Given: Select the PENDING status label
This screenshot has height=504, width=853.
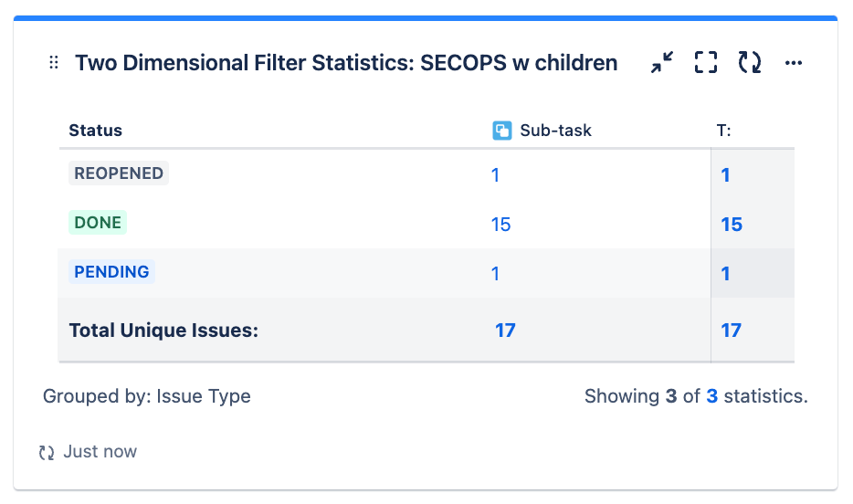Looking at the screenshot, I should click(111, 272).
